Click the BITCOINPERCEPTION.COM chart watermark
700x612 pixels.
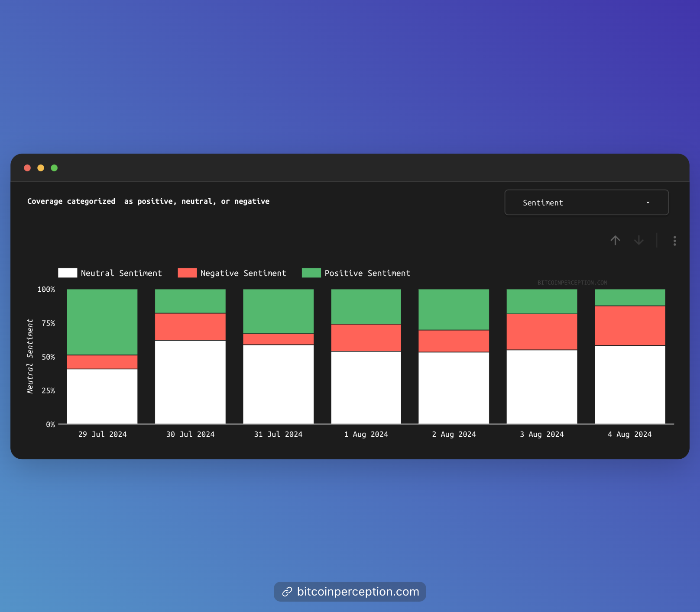(572, 283)
